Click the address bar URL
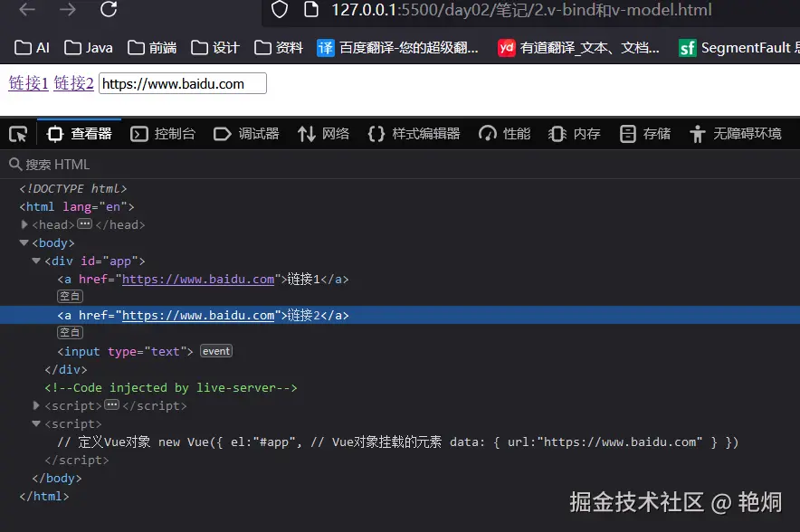The width and height of the screenshot is (800, 532). point(521,10)
